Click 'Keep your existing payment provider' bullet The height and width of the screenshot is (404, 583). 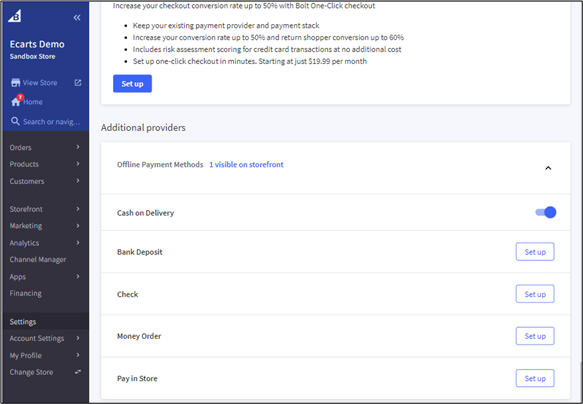pos(226,25)
